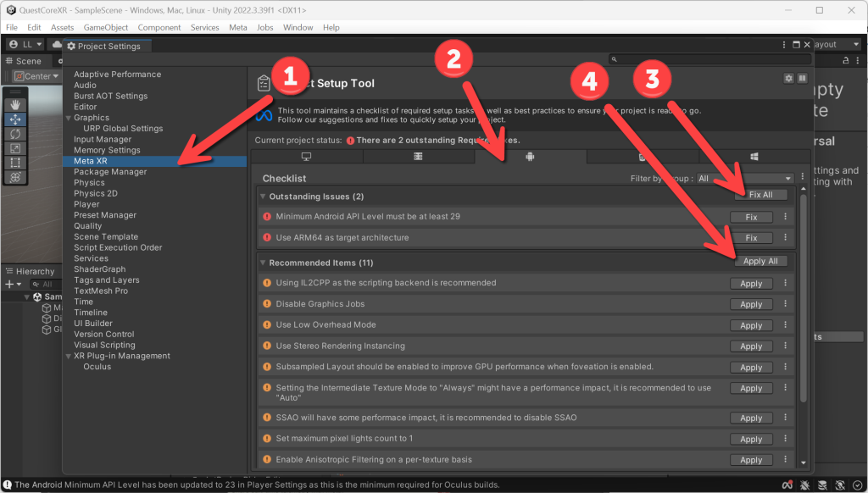Open options for Stereo Rendering Instancing item
The height and width of the screenshot is (493, 868).
pyautogui.click(x=785, y=346)
